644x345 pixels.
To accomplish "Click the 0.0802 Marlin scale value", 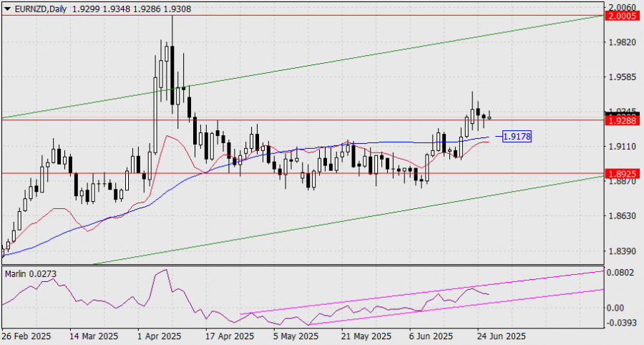I will (622, 273).
